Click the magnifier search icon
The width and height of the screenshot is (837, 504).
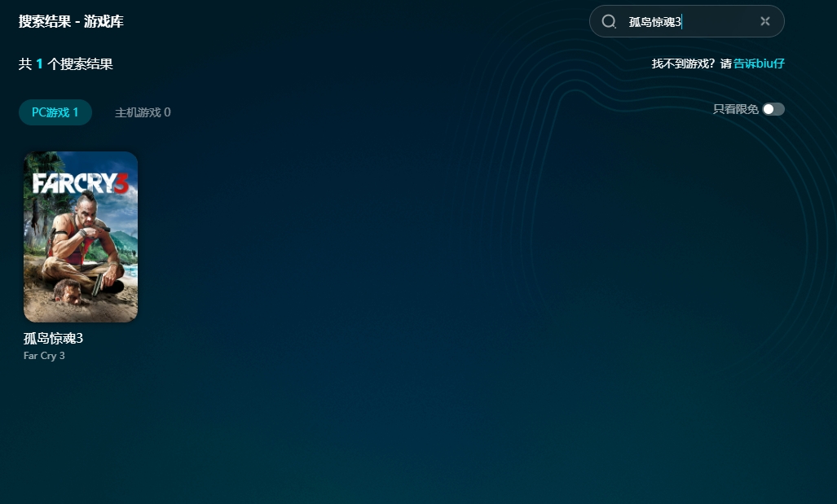coord(609,21)
